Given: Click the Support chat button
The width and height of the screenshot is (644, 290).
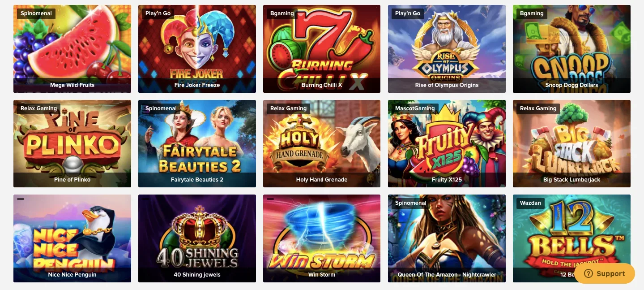Looking at the screenshot, I should pyautogui.click(x=605, y=273).
